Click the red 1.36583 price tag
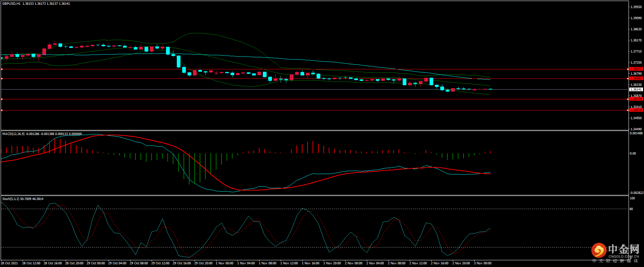644x267 pixels. (x=636, y=78)
